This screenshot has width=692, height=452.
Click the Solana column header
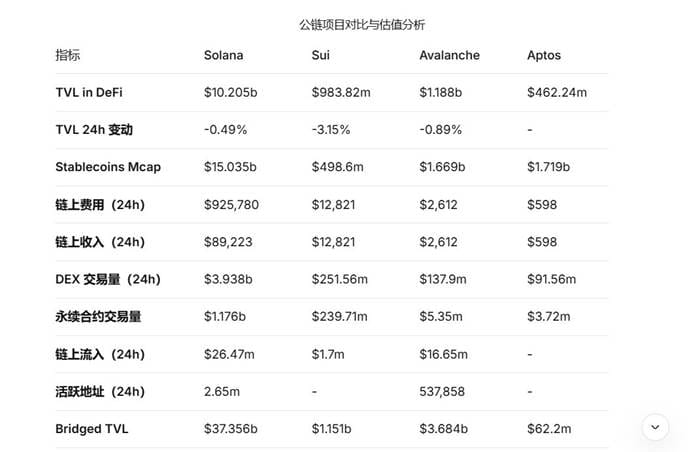[x=223, y=55]
